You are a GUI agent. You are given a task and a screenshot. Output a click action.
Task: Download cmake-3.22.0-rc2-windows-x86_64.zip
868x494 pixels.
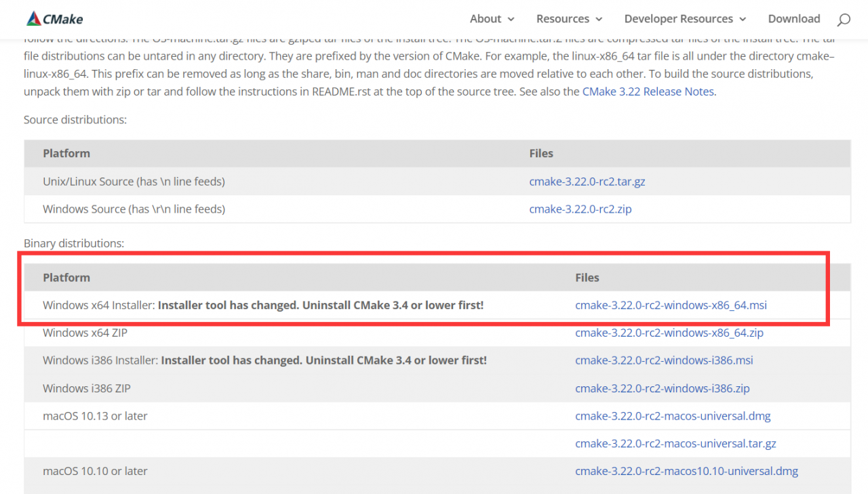[669, 333]
